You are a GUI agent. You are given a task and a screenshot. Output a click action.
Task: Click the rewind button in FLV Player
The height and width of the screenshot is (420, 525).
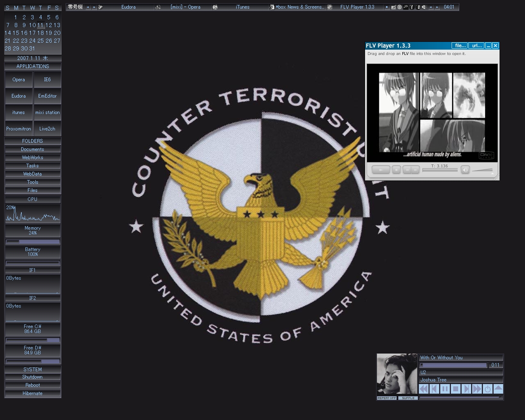(407, 170)
